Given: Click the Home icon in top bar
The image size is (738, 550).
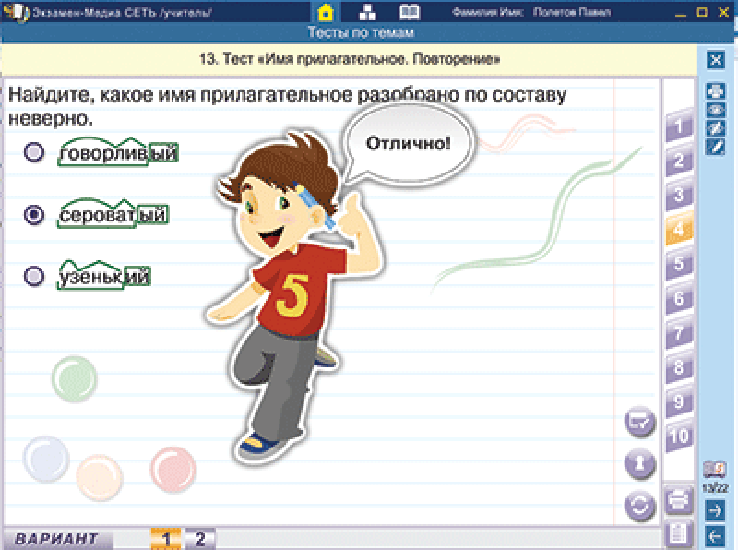Looking at the screenshot, I should pos(325,13).
